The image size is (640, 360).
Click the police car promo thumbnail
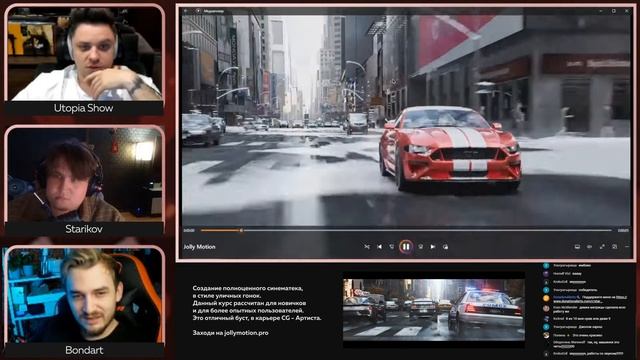coord(433,310)
